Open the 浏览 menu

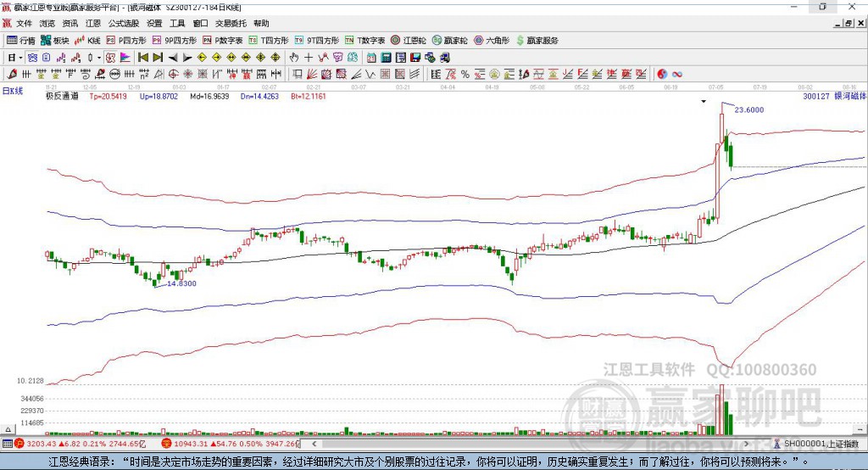click(47, 23)
